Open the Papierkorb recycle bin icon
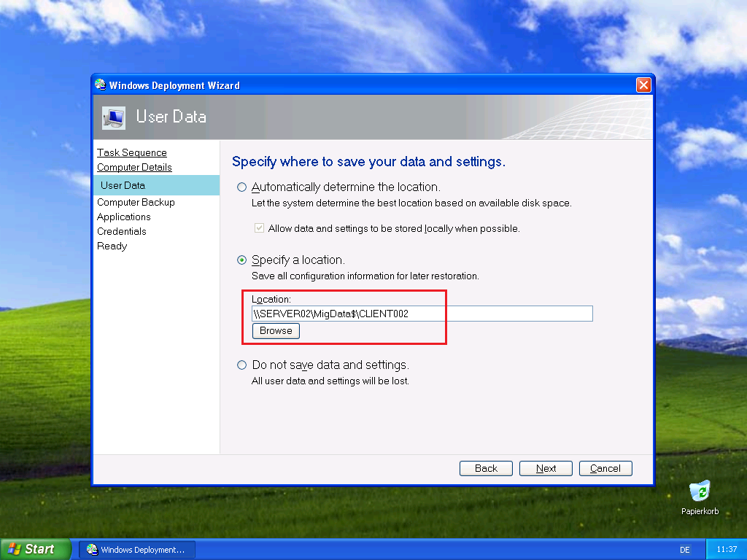The image size is (747, 560). click(700, 497)
